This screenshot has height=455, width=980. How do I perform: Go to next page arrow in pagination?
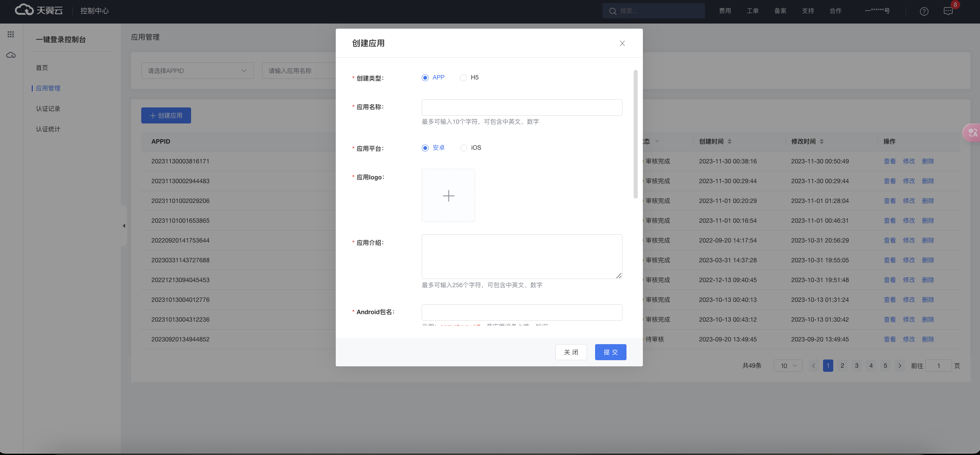pyautogui.click(x=899, y=366)
